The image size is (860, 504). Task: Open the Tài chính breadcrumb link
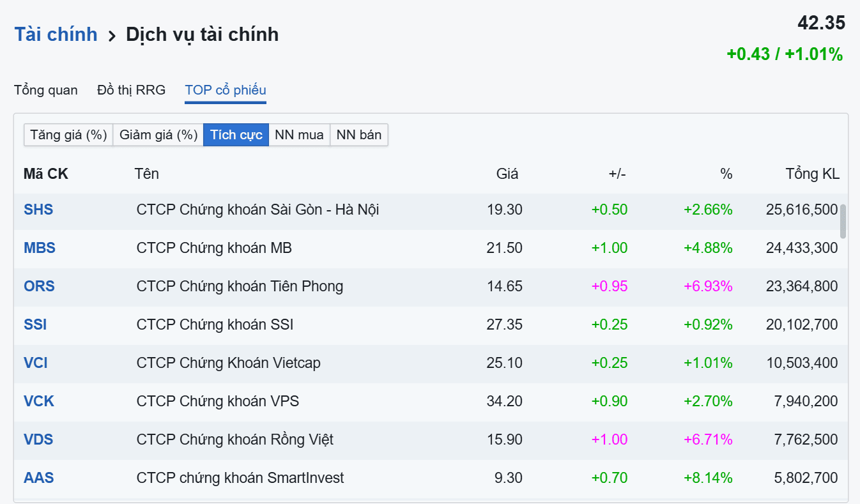56,34
